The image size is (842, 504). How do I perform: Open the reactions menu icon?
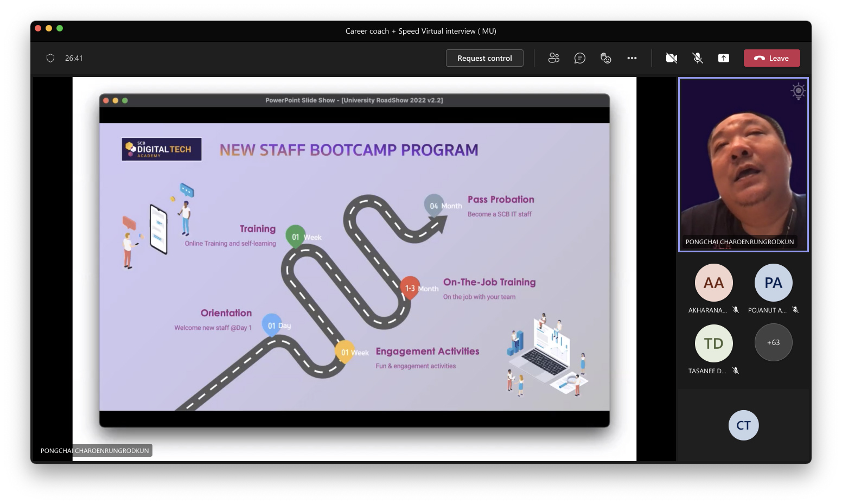(x=606, y=58)
